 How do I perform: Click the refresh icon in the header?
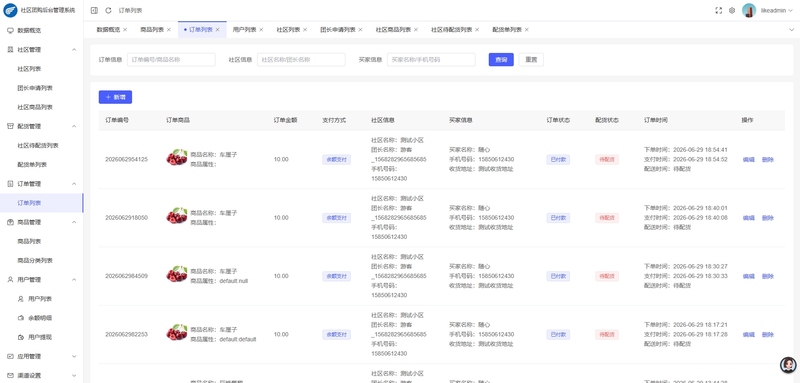point(108,10)
